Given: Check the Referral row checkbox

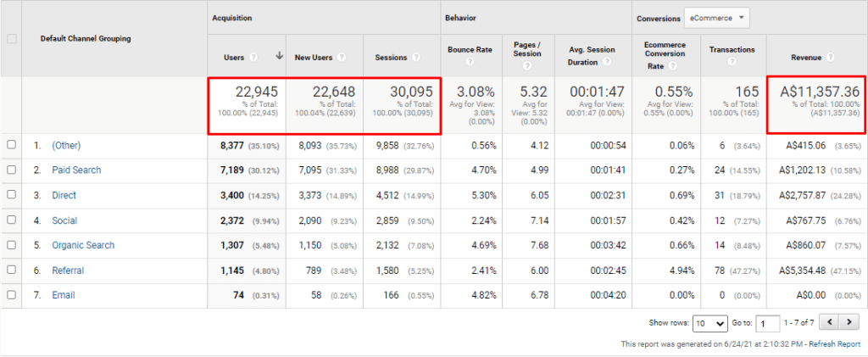Looking at the screenshot, I should coord(11,271).
